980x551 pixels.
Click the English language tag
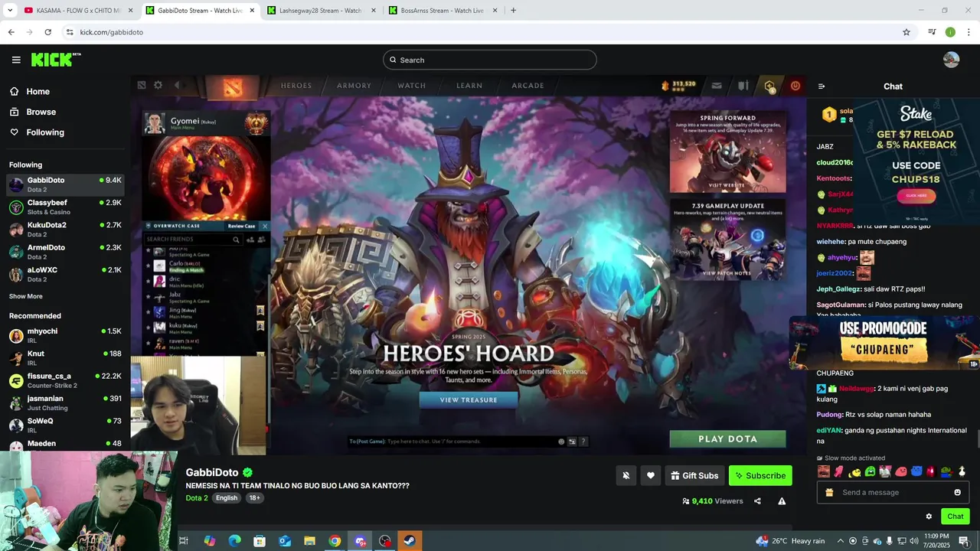(227, 498)
